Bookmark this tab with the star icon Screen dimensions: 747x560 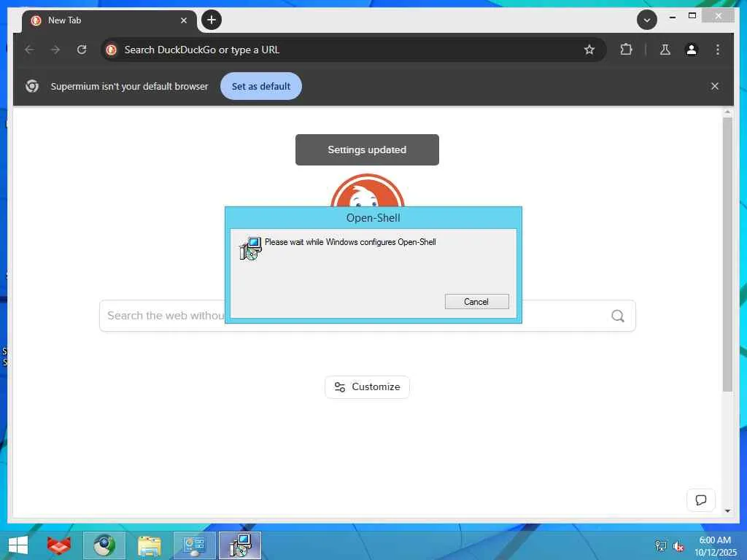pyautogui.click(x=589, y=50)
